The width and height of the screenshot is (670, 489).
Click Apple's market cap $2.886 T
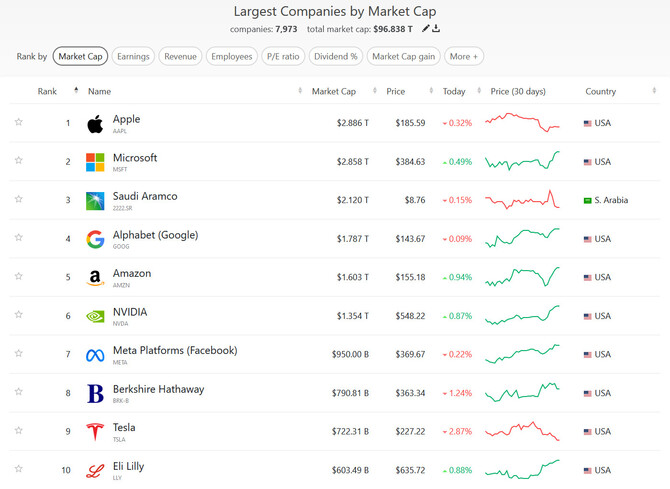point(353,123)
